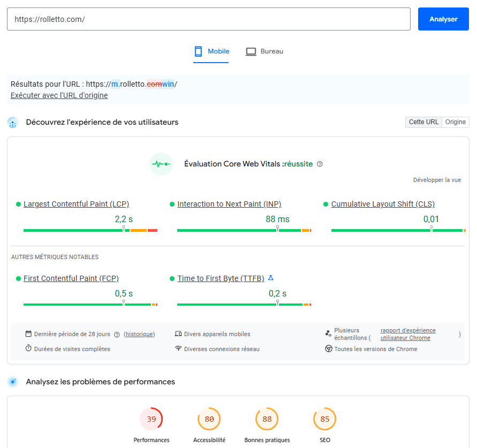The width and height of the screenshot is (477, 448).
Task: Click the mobile phone icon
Action: point(198,51)
